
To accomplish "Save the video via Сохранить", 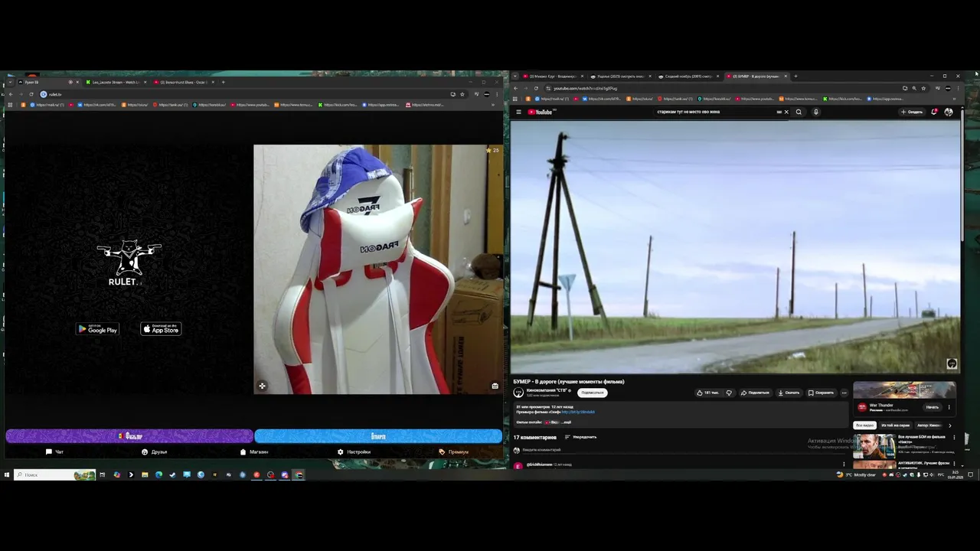I will (x=821, y=393).
